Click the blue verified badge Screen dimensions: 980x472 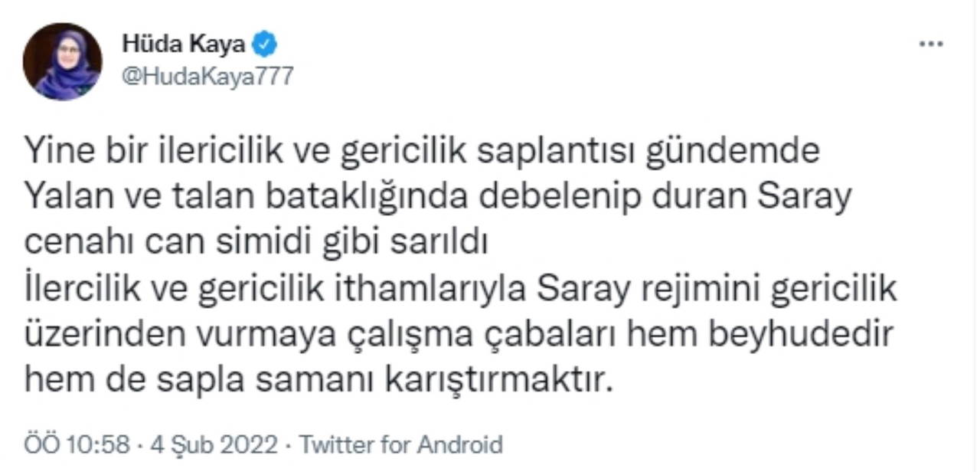tap(265, 44)
